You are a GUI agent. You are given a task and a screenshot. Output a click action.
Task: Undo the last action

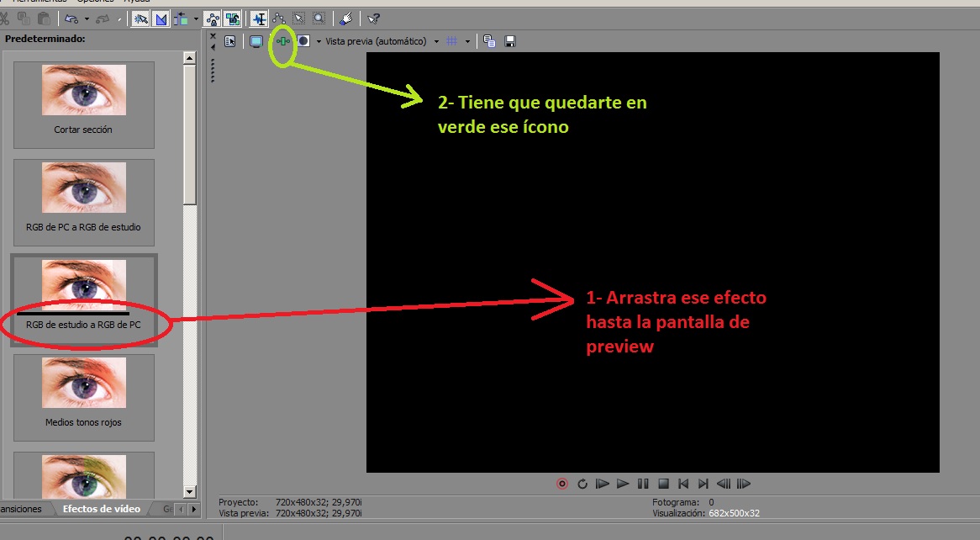click(x=71, y=19)
